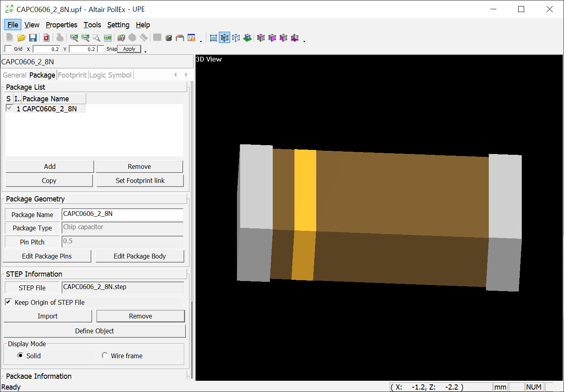The image size is (564, 392).
Task: Click the table sheet toolbar icon
Action: [191, 37]
